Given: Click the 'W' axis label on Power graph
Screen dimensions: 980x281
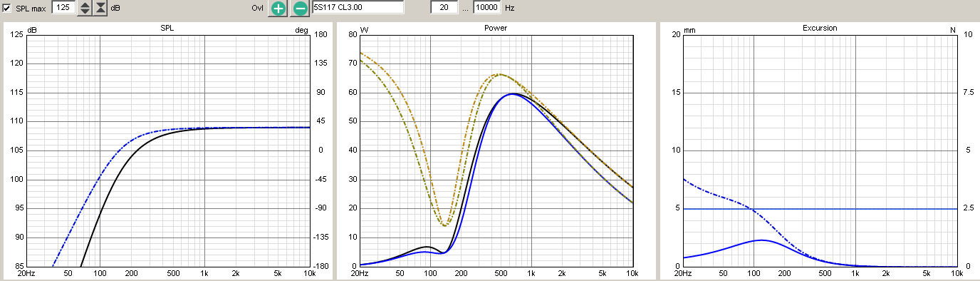Looking at the screenshot, I should [x=365, y=31].
